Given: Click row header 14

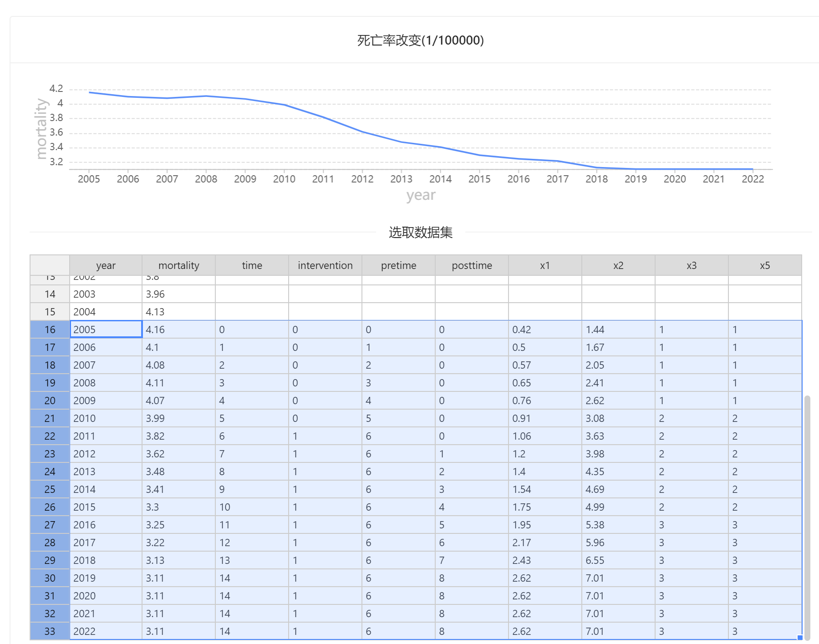Looking at the screenshot, I should (50, 294).
